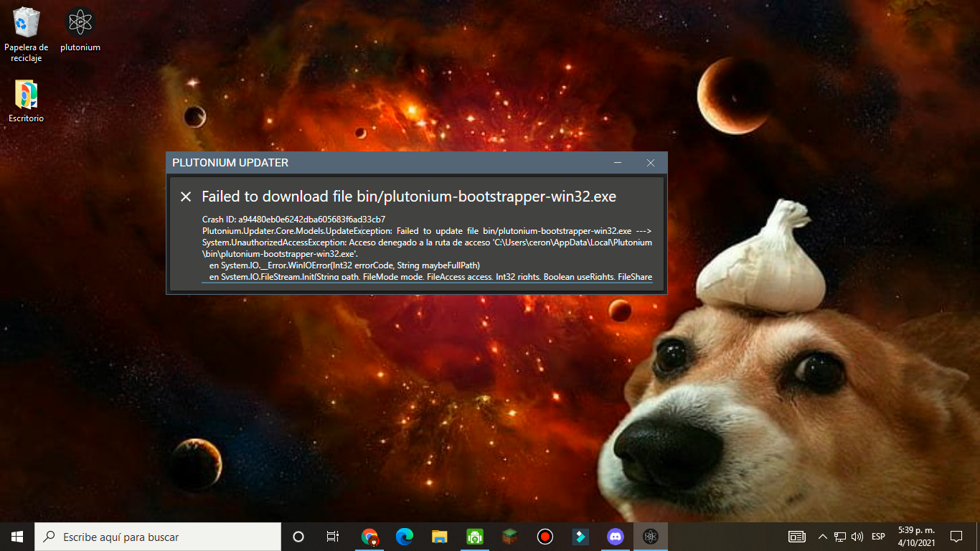Image resolution: width=980 pixels, height=551 pixels.
Task: Open the red record-button app on taskbar
Action: coord(545,537)
